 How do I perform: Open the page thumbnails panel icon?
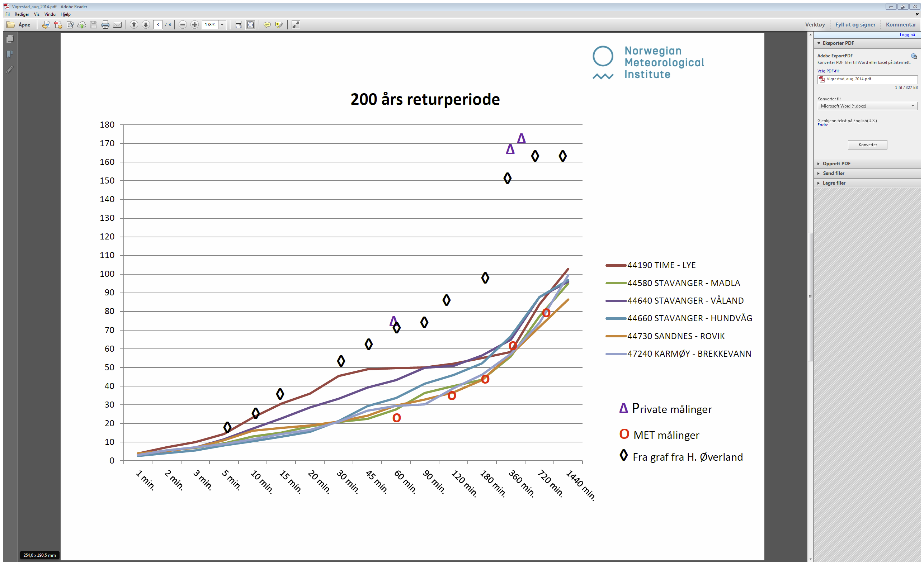pos(10,39)
